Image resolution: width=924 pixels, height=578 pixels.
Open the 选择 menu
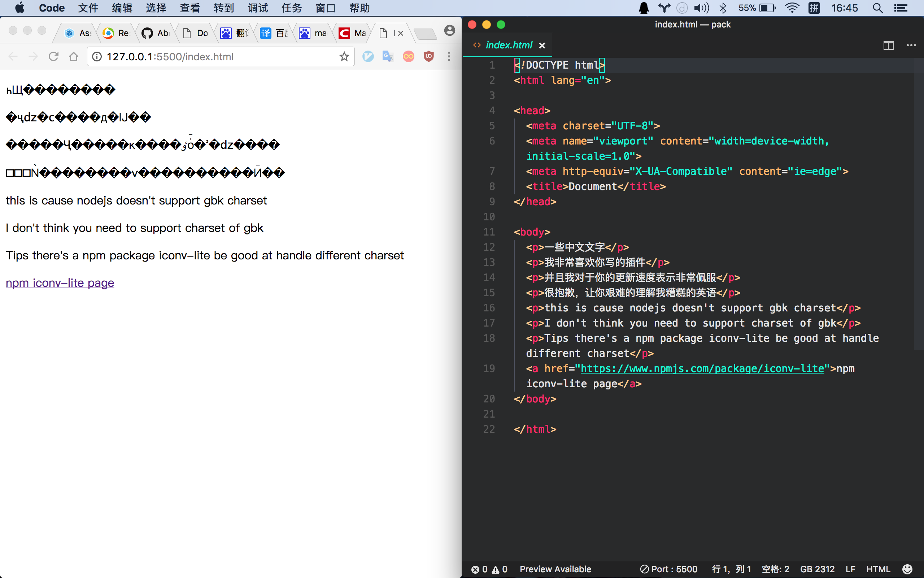(x=156, y=8)
